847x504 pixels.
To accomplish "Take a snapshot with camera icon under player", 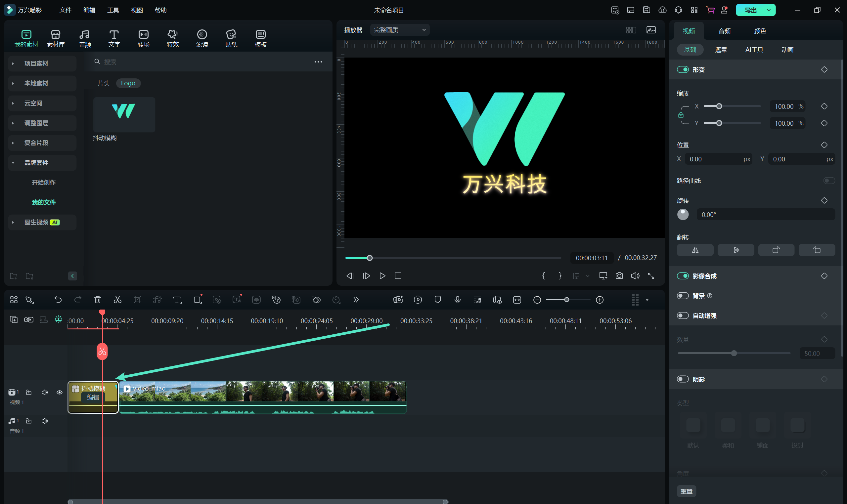I will [x=619, y=276].
